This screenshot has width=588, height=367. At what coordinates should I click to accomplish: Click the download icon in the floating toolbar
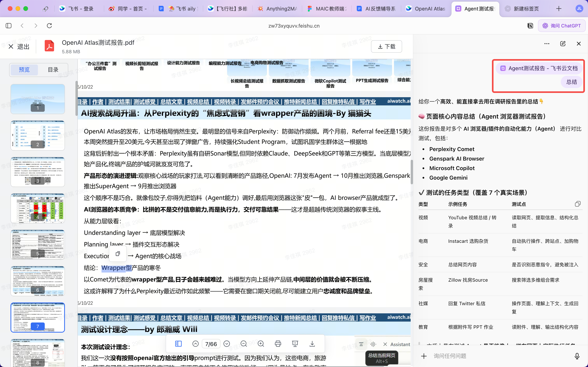(312, 344)
